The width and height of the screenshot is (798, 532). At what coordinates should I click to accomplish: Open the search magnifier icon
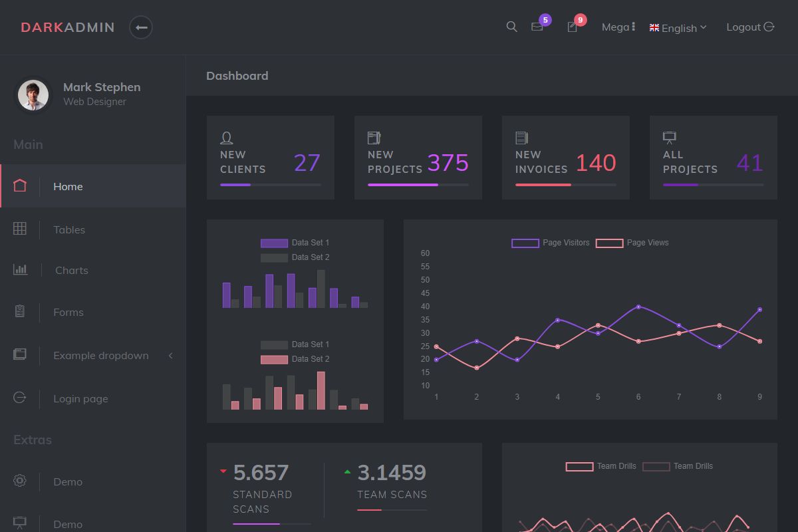click(x=511, y=27)
